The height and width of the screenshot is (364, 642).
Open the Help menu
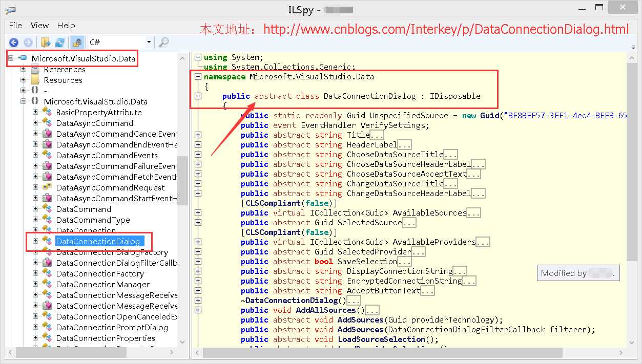click(x=66, y=25)
